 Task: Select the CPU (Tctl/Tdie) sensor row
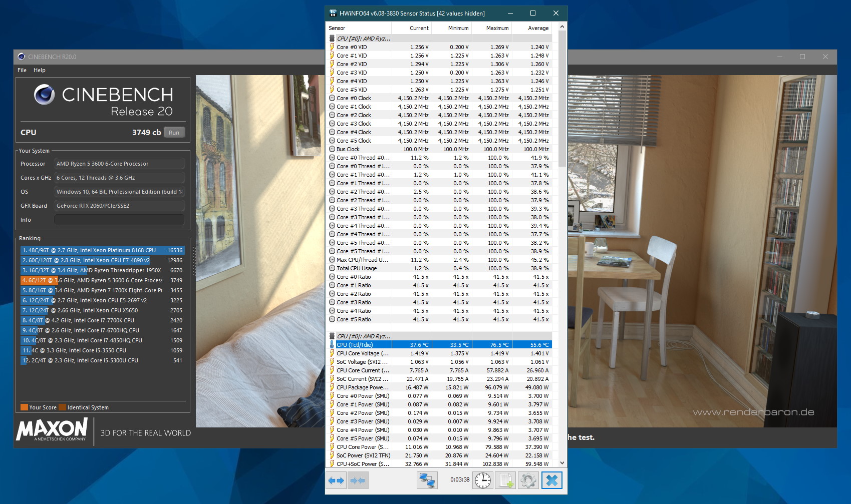coord(439,345)
